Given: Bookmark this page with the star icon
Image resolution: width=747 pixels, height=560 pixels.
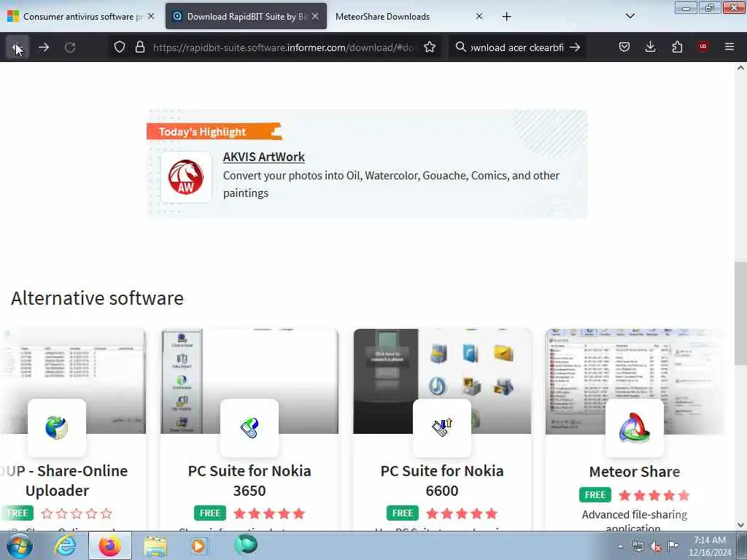Looking at the screenshot, I should point(430,47).
